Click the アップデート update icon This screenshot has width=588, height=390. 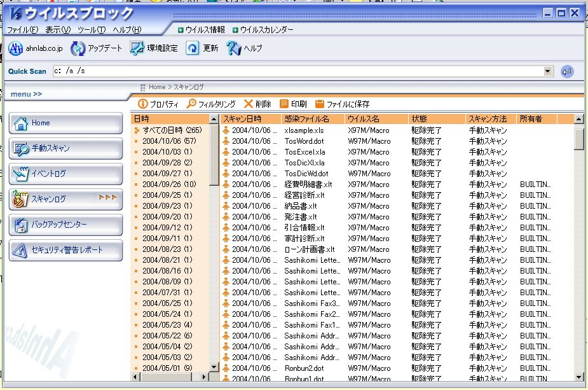point(78,48)
